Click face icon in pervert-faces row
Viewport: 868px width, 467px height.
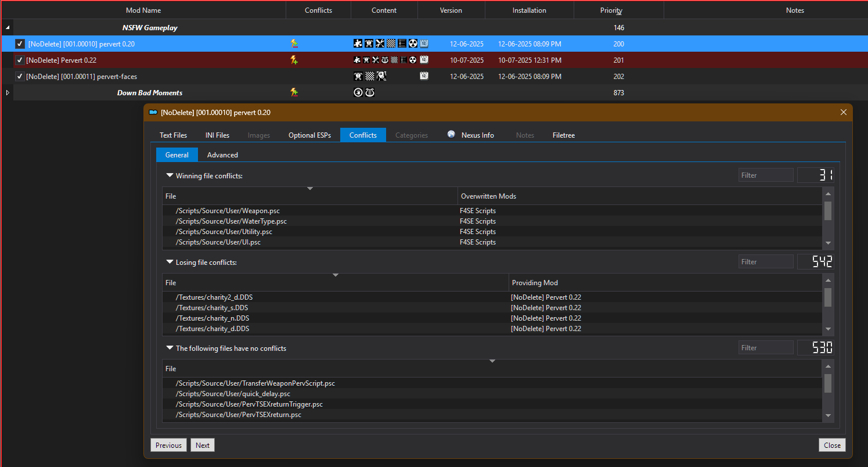point(381,76)
